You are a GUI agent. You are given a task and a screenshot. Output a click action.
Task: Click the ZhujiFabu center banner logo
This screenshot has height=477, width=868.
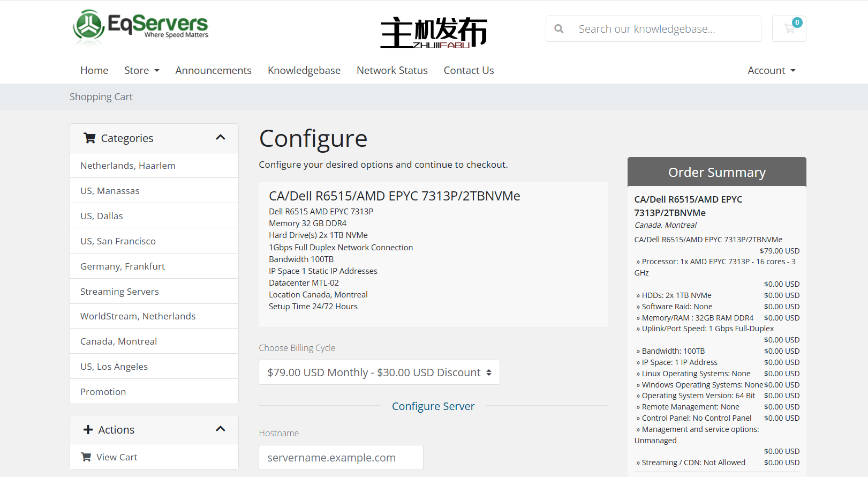(433, 33)
